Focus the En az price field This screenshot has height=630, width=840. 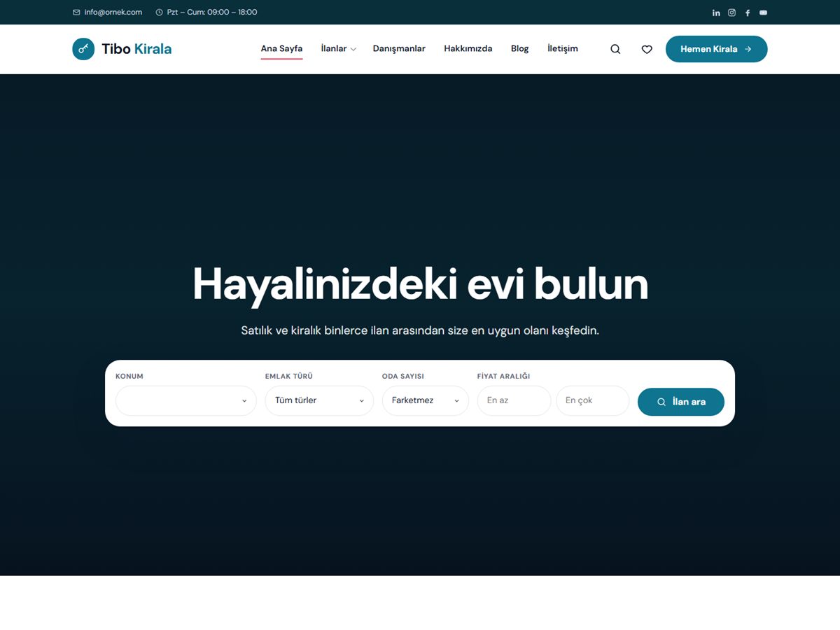pos(514,400)
